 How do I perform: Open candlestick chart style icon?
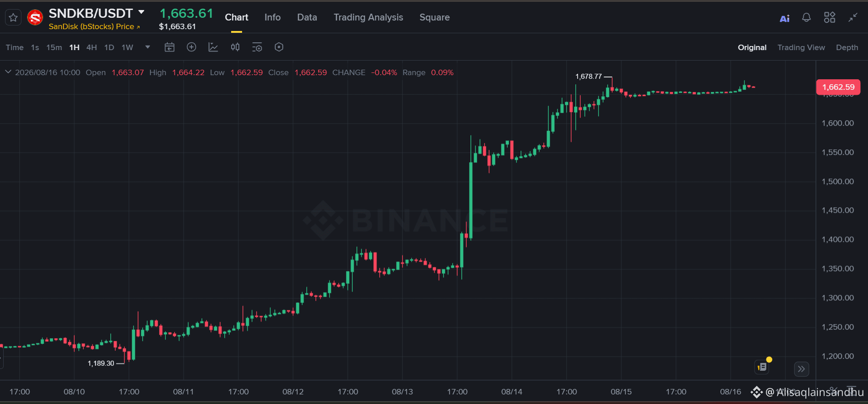[x=235, y=47]
